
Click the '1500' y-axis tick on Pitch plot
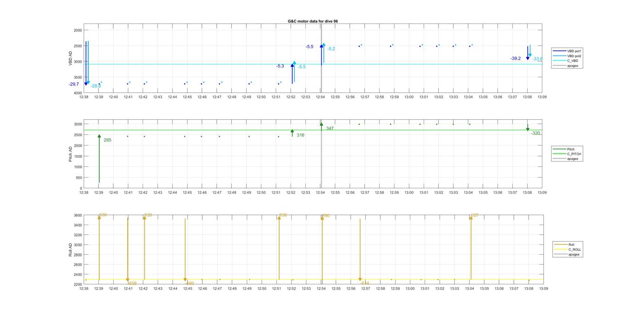(x=78, y=157)
